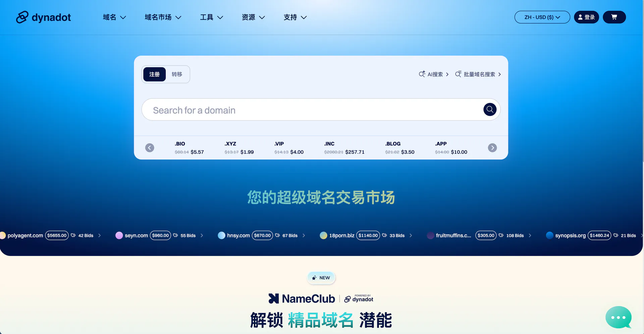Select the .XYZ $1.99 domain offer
Viewport: 644px width, 334px height.
tap(239, 148)
